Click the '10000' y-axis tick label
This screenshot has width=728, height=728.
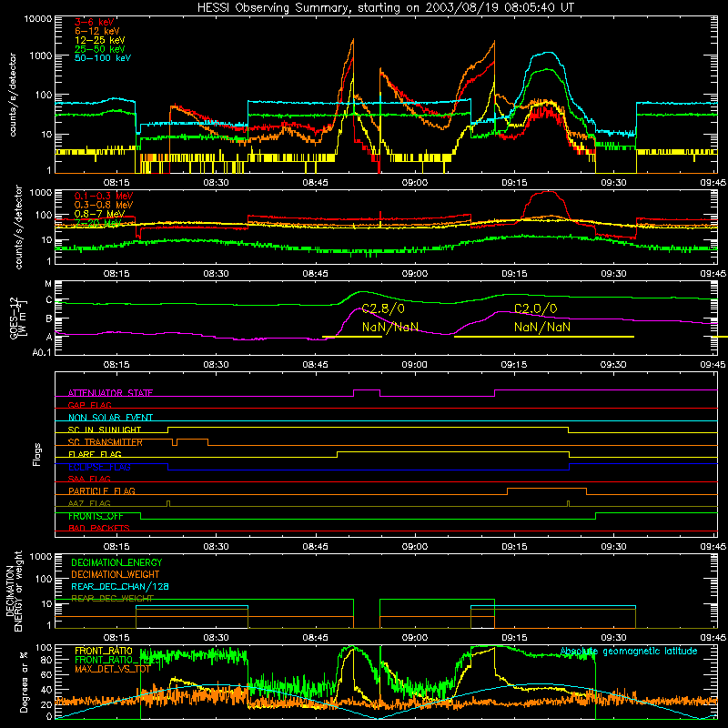[37, 19]
